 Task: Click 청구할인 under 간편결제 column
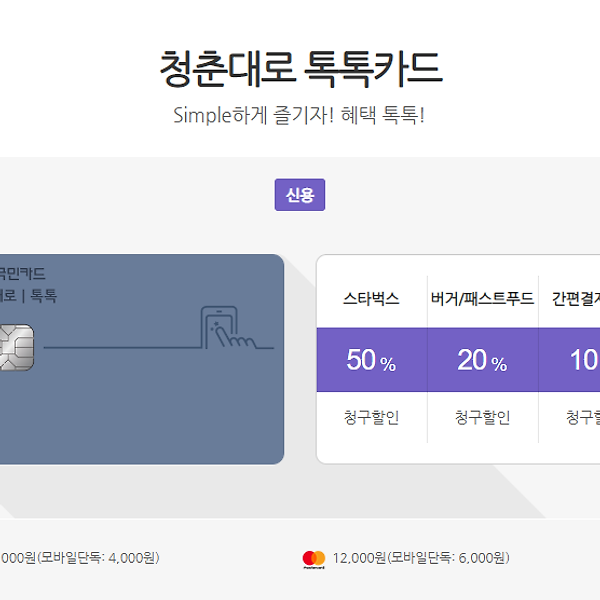pos(581,418)
